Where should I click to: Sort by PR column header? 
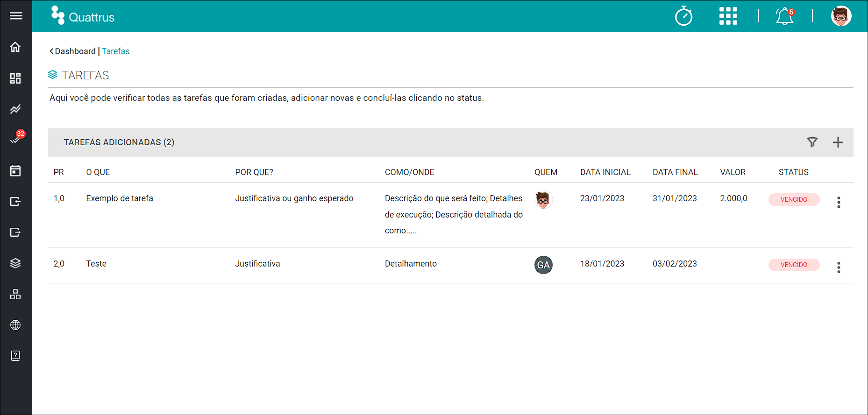tap(58, 172)
